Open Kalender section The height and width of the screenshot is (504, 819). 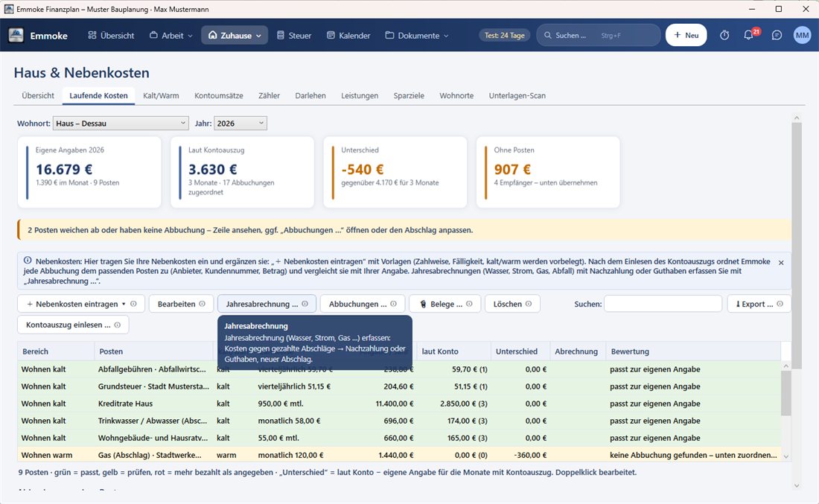point(348,36)
